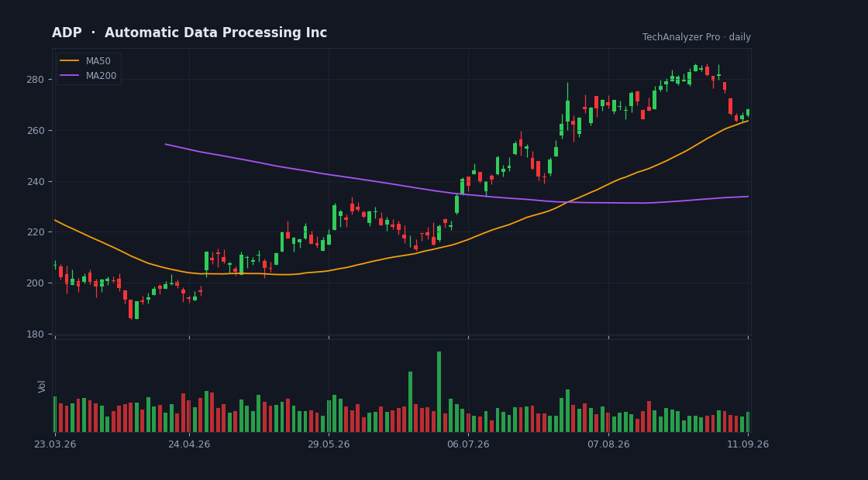This screenshot has height=480, width=868.
Task: Click the orange MA50 legend line swatch
Action: (69, 61)
